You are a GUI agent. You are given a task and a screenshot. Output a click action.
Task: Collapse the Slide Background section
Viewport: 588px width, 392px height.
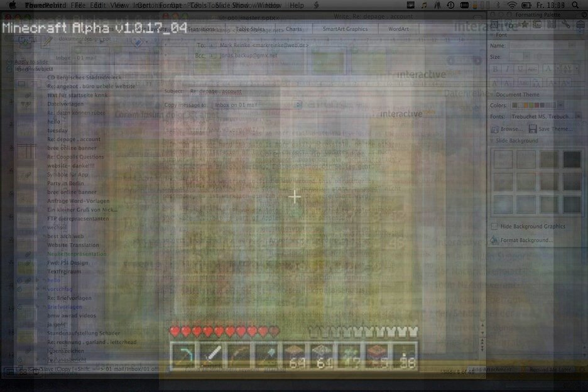point(492,141)
